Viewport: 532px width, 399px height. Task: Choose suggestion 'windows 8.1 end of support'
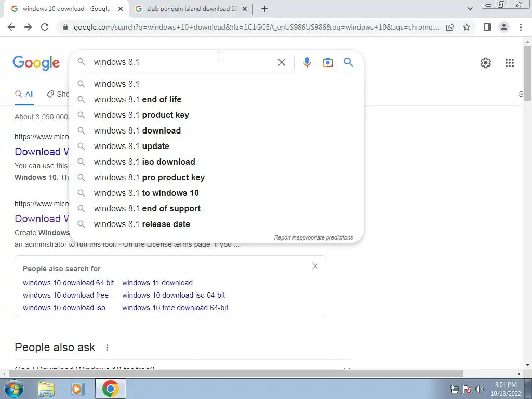(x=216, y=209)
